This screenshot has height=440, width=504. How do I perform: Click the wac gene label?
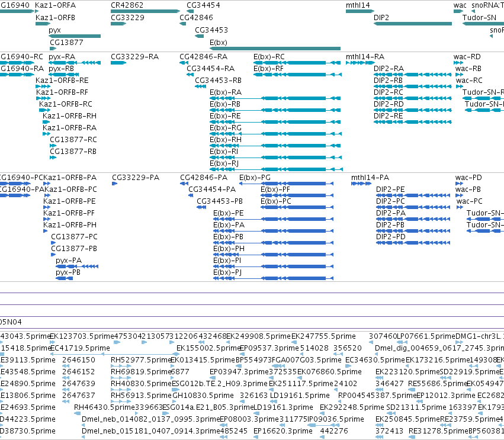460,5
